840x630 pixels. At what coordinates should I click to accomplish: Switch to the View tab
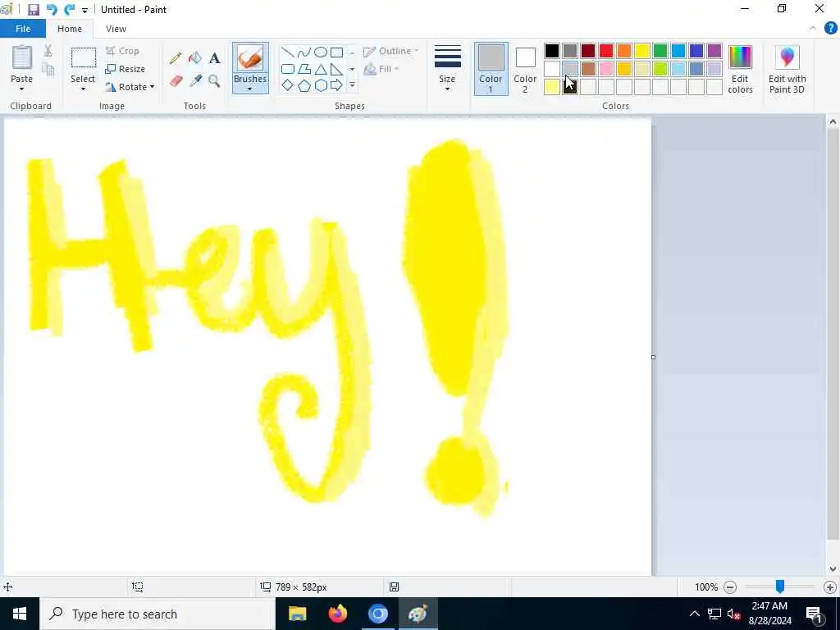coord(116,29)
